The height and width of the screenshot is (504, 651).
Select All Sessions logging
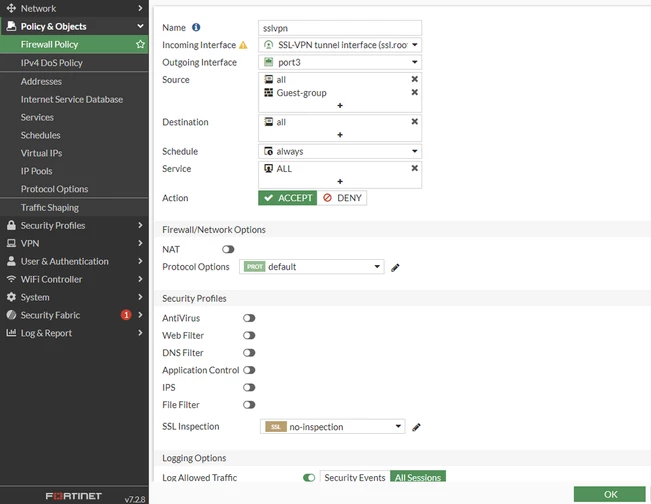(x=418, y=477)
